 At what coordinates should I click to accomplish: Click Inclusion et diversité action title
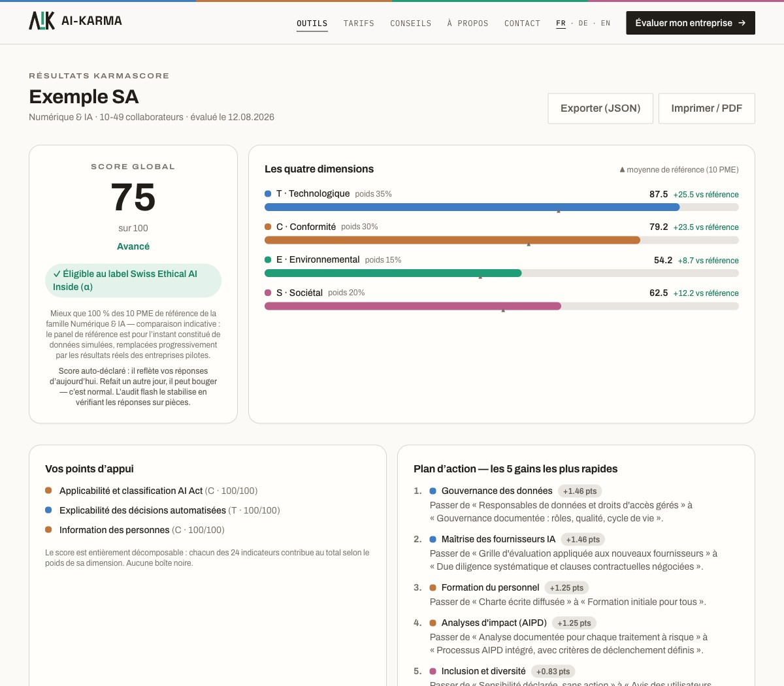[x=483, y=671]
